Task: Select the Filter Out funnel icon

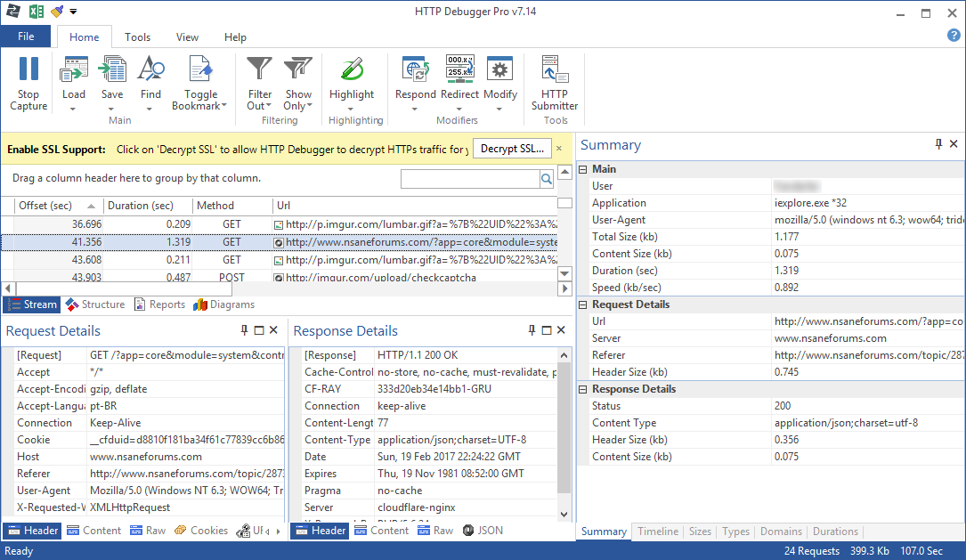Action: tap(259, 69)
